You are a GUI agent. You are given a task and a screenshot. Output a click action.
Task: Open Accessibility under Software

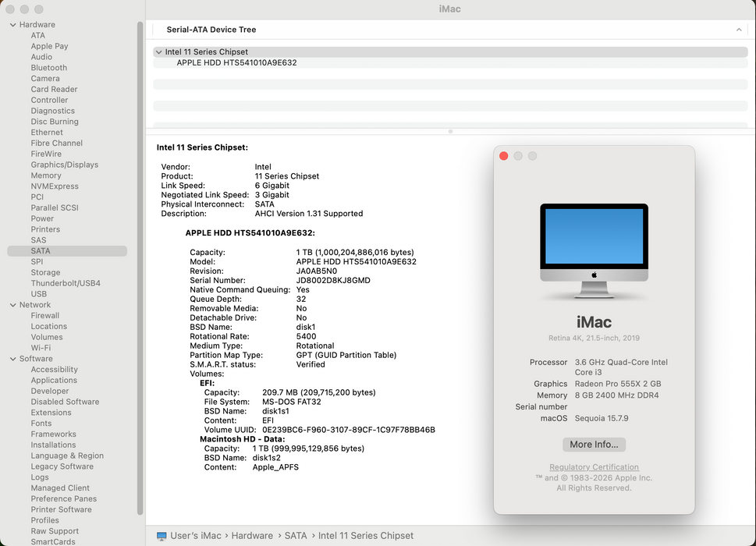54,370
